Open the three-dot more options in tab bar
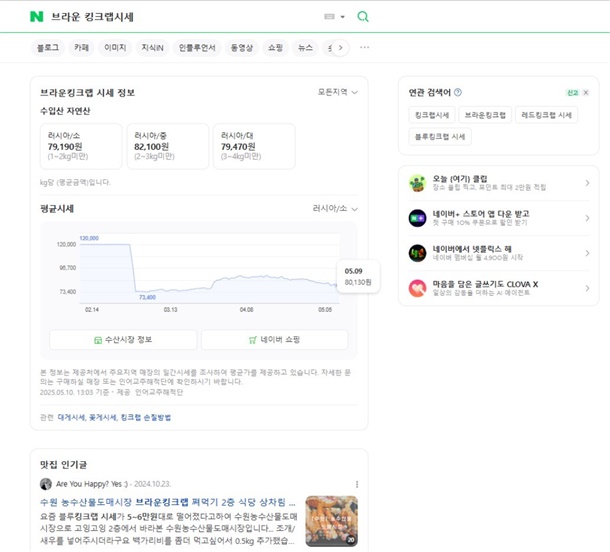The width and height of the screenshot is (610, 552). pyautogui.click(x=365, y=47)
